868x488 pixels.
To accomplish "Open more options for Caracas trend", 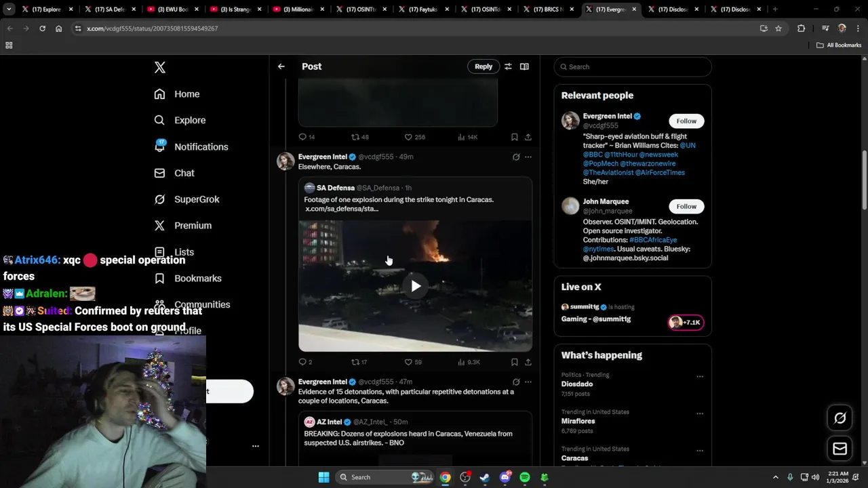I will tap(700, 451).
